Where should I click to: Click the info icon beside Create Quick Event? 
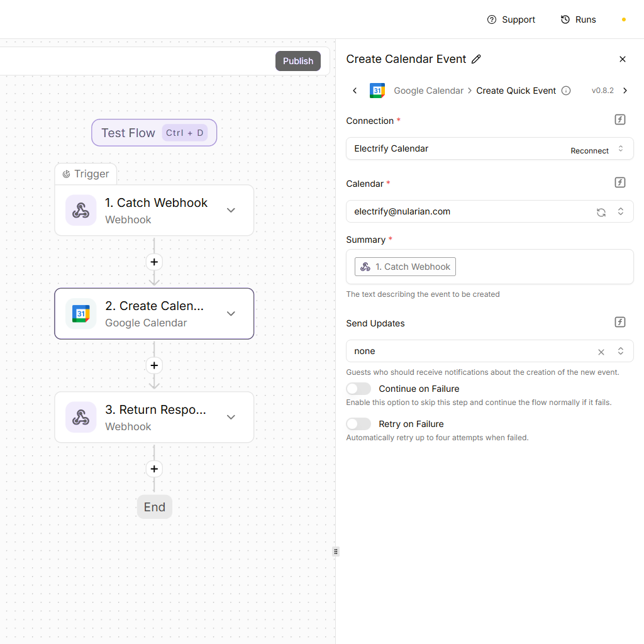566,91
